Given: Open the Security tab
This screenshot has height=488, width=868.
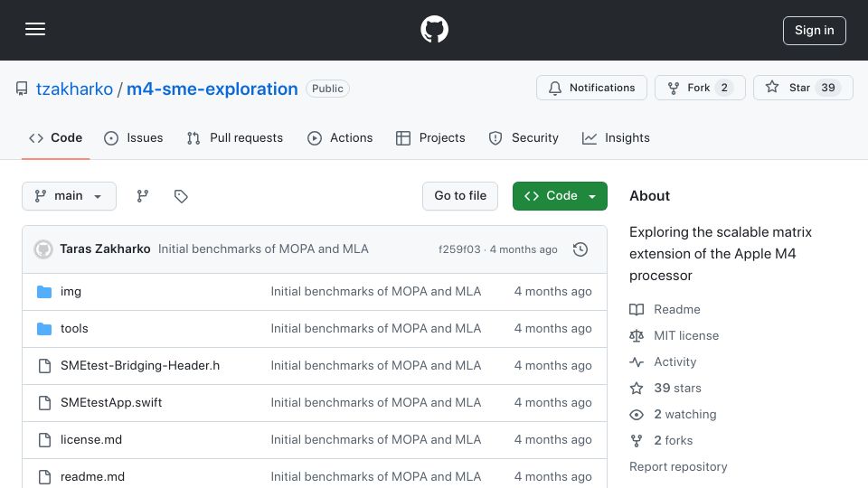Looking at the screenshot, I should pyautogui.click(x=524, y=137).
